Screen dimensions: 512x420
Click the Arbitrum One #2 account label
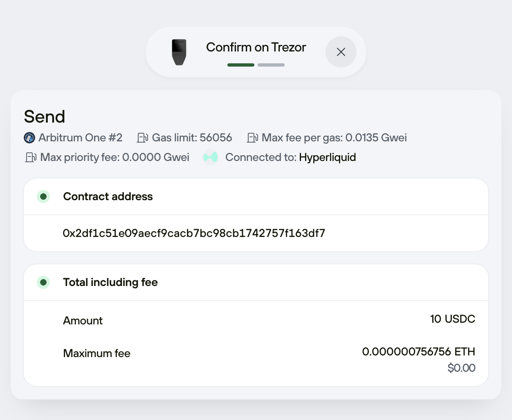coord(81,138)
